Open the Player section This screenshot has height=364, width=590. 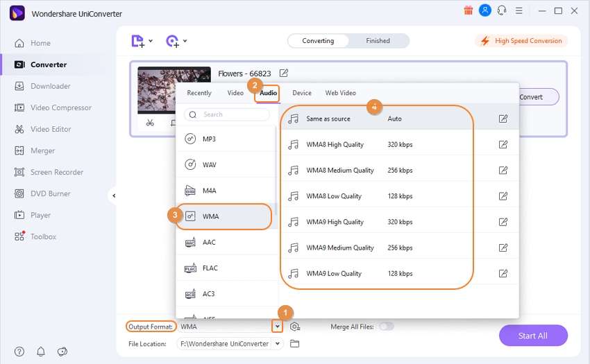pyautogui.click(x=33, y=215)
